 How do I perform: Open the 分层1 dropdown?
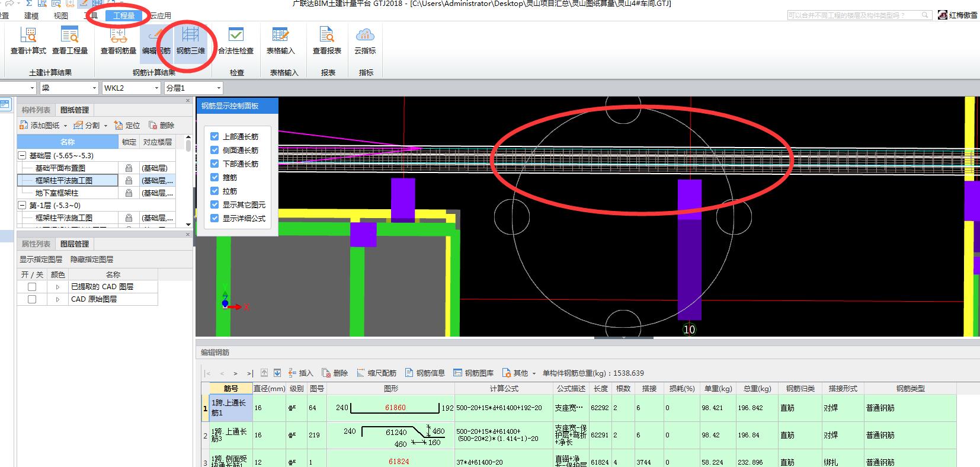219,88
